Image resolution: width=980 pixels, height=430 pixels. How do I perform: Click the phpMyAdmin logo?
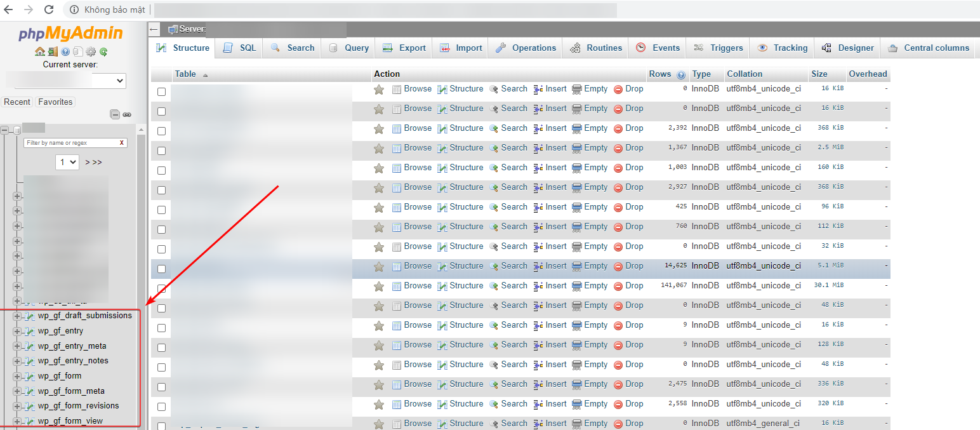70,34
